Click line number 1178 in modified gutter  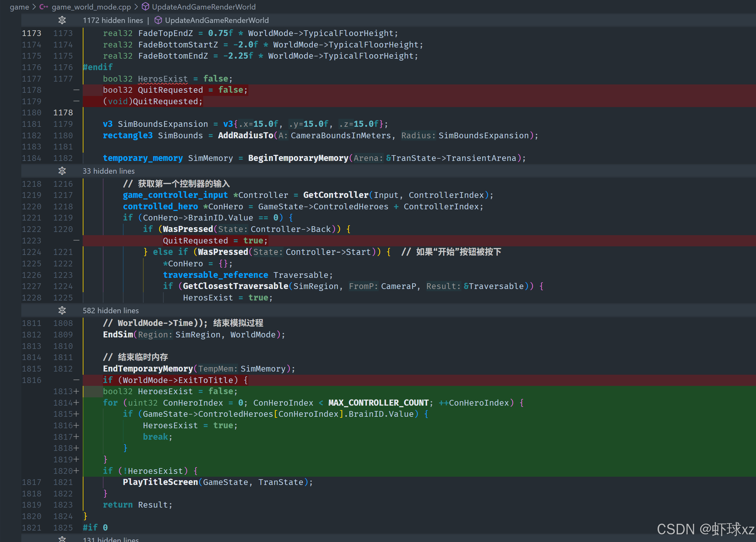(63, 113)
